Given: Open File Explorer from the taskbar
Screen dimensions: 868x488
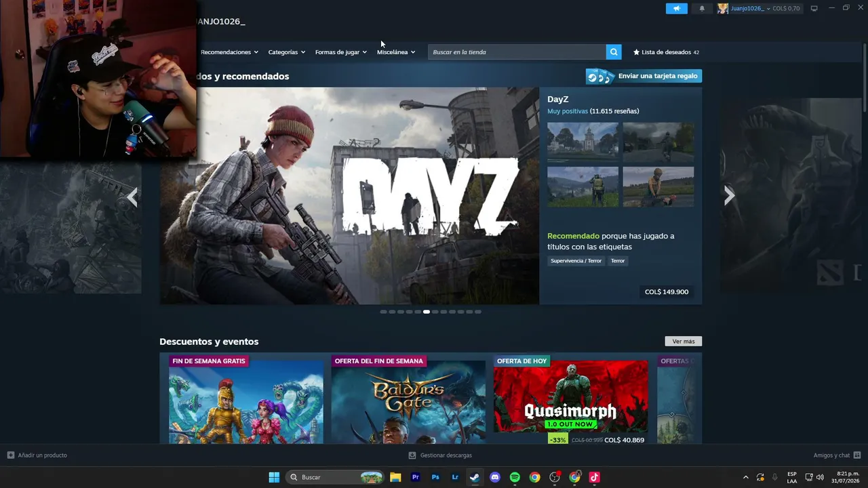Looking at the screenshot, I should 395,477.
